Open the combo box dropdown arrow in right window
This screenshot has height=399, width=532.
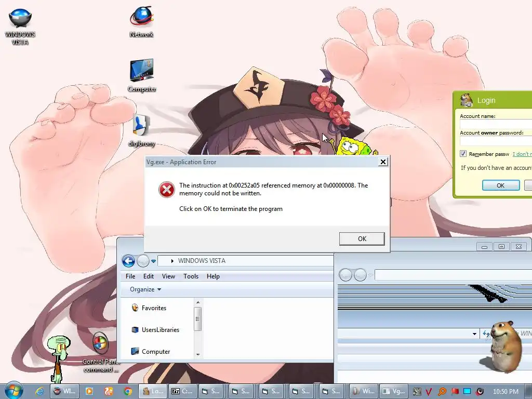[x=474, y=334]
